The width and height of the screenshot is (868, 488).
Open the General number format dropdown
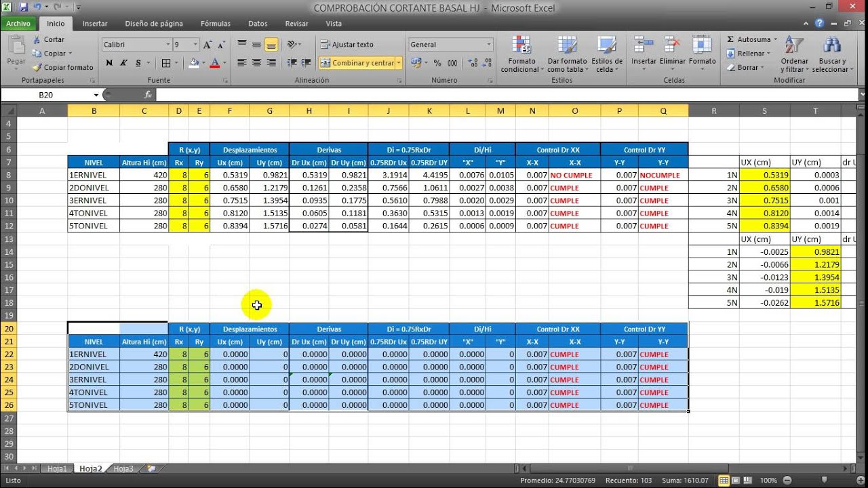tap(488, 45)
